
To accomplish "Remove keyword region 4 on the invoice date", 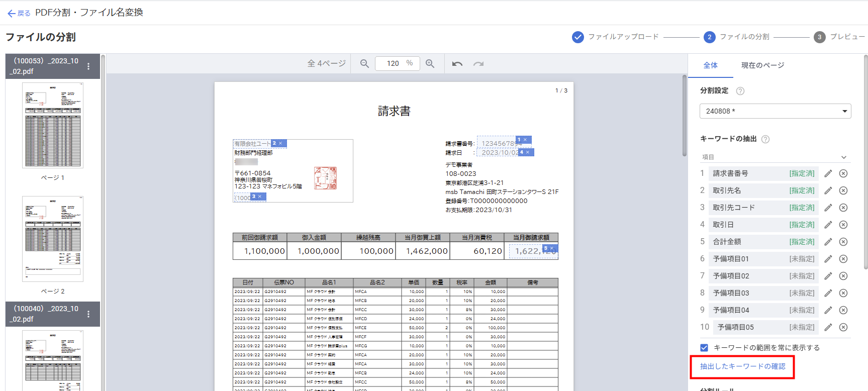I will [528, 152].
